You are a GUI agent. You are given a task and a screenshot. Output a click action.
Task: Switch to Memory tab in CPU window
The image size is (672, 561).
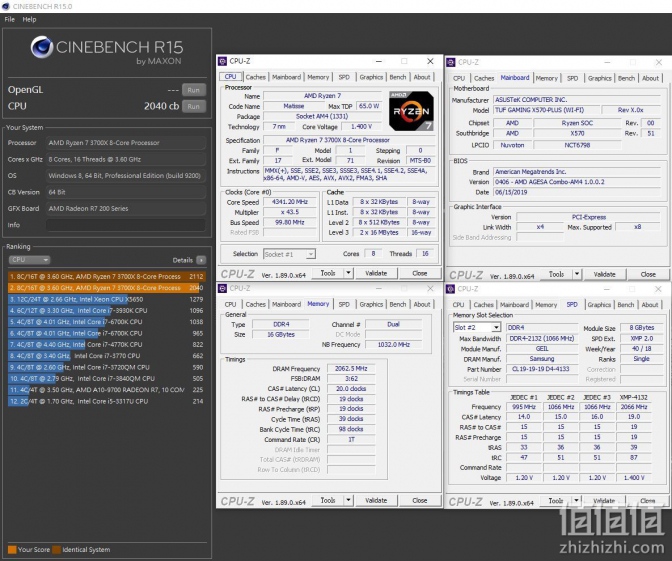pos(318,77)
